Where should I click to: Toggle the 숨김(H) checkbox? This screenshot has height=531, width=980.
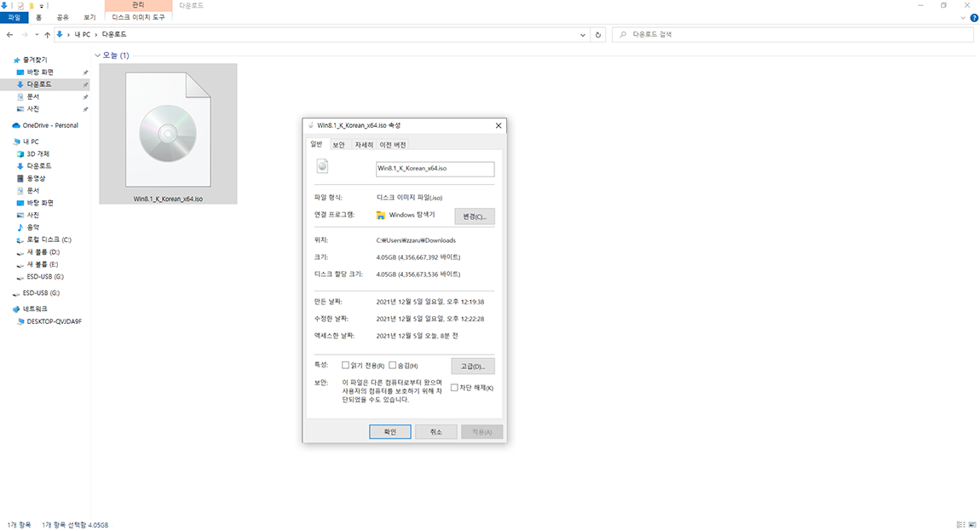(x=393, y=366)
